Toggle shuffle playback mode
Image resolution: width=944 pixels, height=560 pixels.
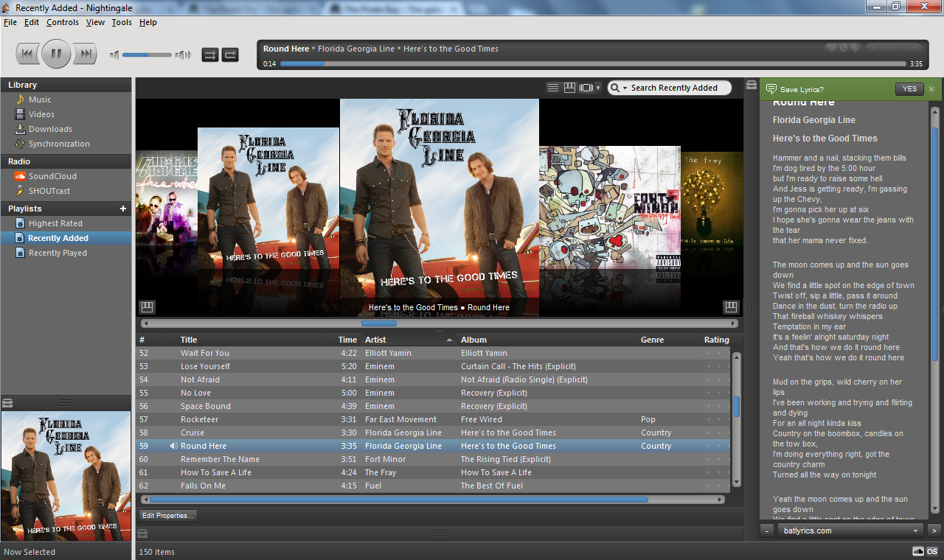tap(209, 55)
